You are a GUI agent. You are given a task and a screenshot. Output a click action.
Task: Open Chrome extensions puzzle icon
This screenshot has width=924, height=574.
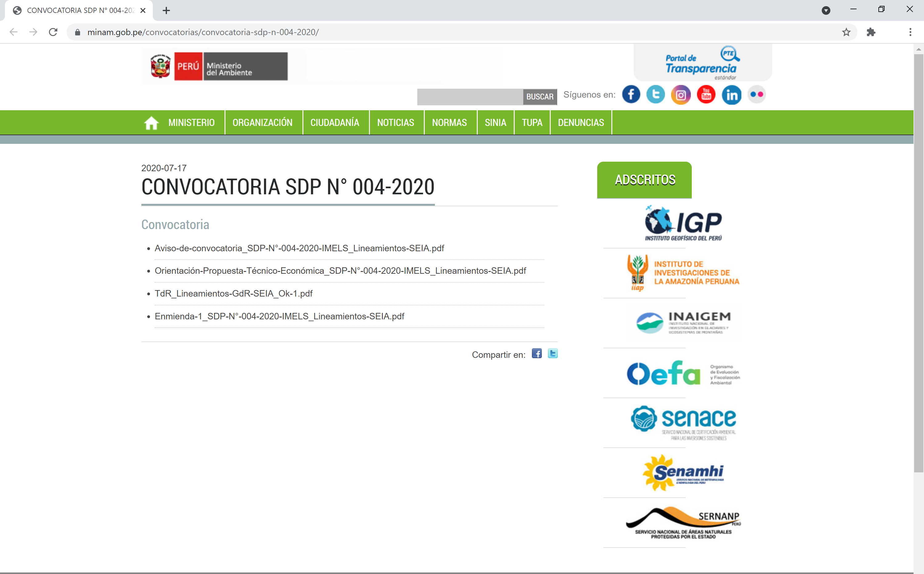pos(871,32)
